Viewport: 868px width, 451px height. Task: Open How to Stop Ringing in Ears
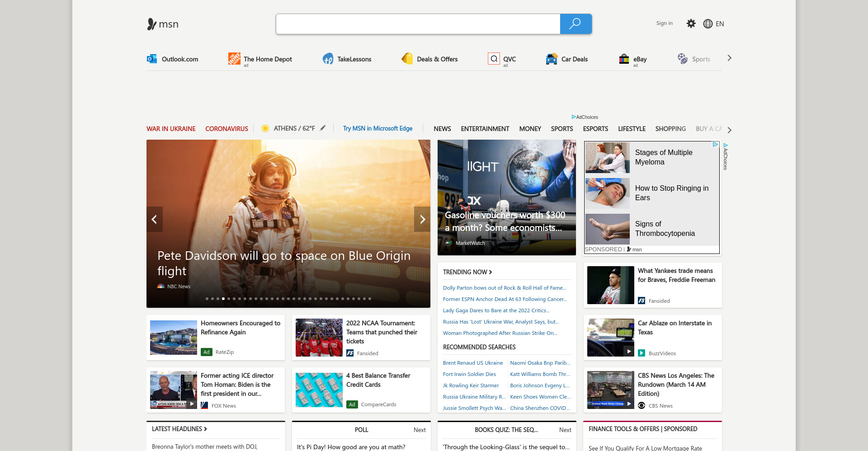point(651,193)
